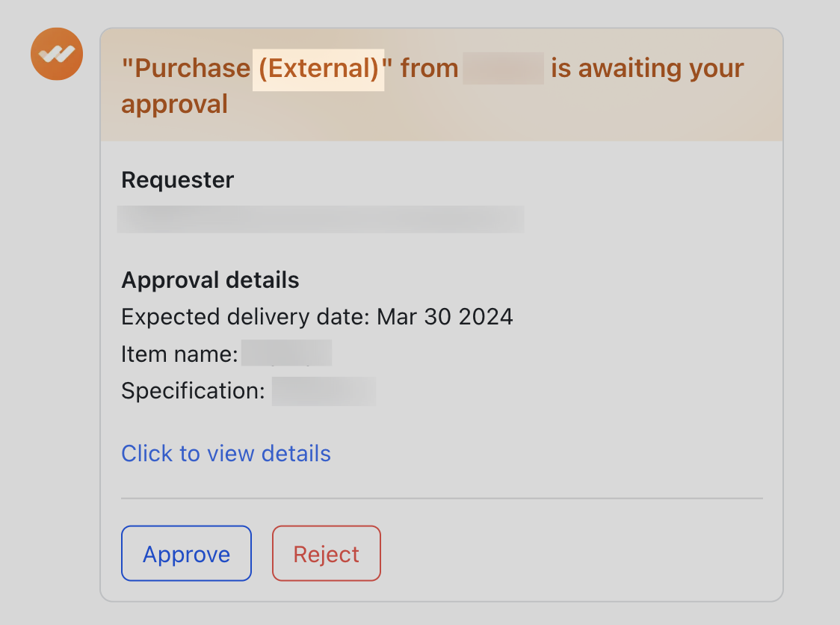Click the word "approval" in the header banner
Image resolution: width=840 pixels, height=625 pixels.
(174, 104)
